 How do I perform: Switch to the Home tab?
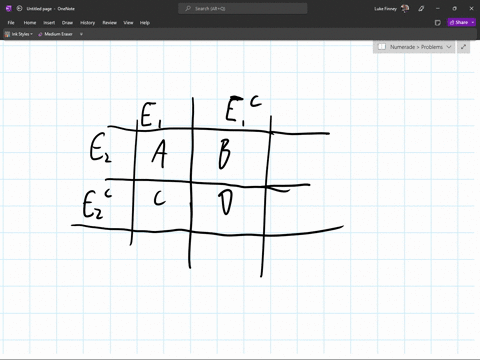coord(30,23)
